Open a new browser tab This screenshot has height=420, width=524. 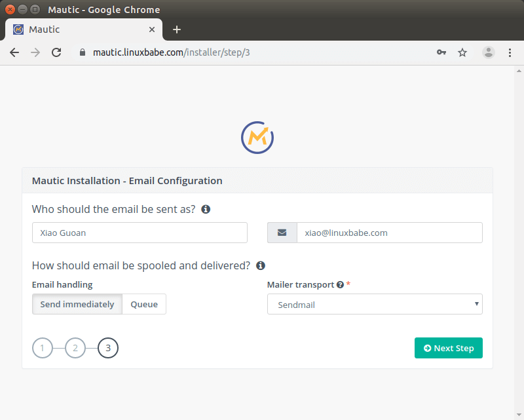tap(177, 29)
